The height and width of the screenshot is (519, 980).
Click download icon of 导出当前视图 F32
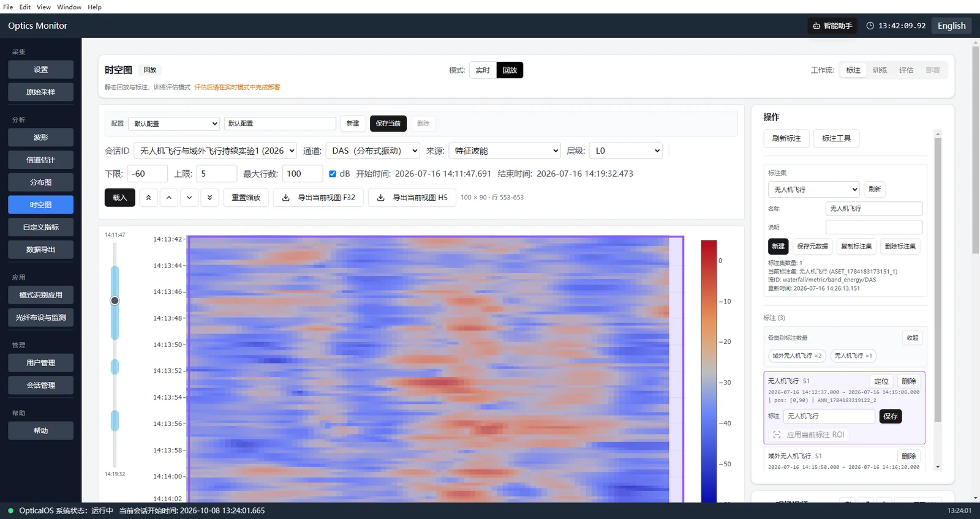coord(285,198)
